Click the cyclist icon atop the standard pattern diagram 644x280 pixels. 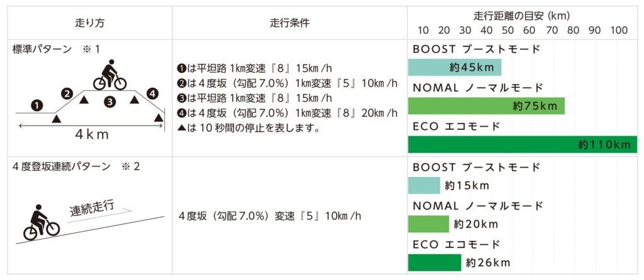click(x=109, y=75)
